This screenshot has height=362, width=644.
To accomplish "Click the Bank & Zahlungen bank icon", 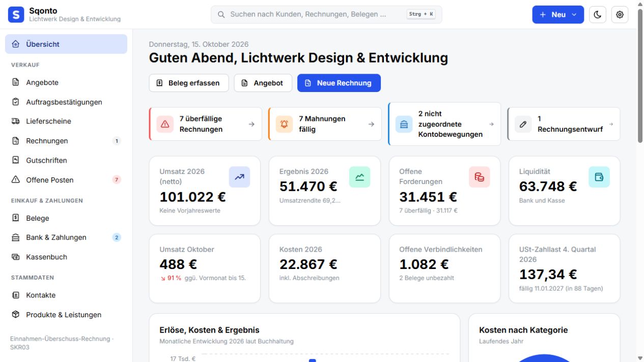I will tap(16, 237).
